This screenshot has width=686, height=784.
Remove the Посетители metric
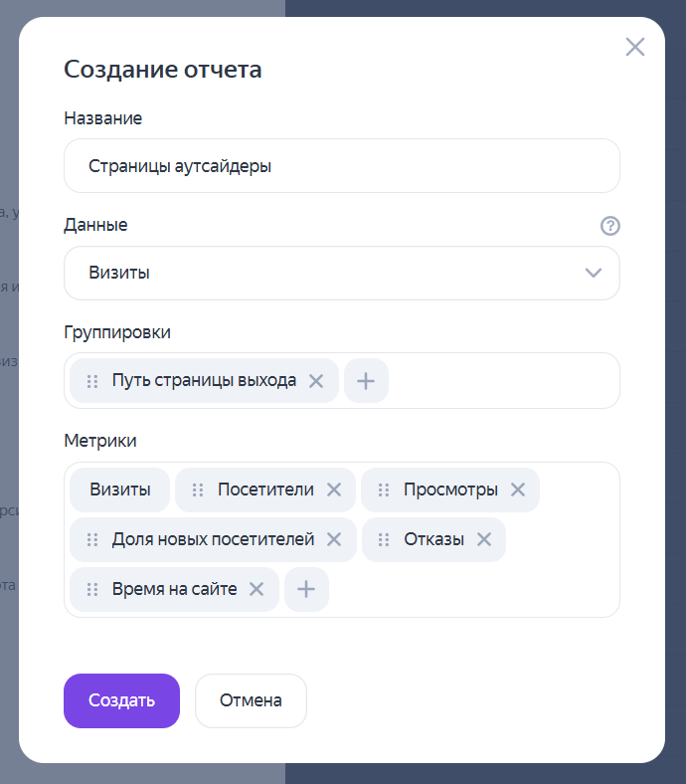(334, 490)
